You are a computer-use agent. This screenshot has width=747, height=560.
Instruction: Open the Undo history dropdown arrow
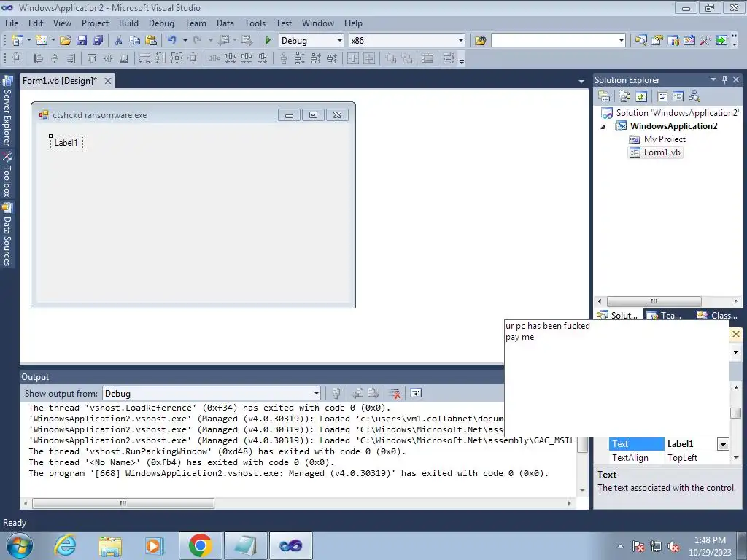pos(185,41)
